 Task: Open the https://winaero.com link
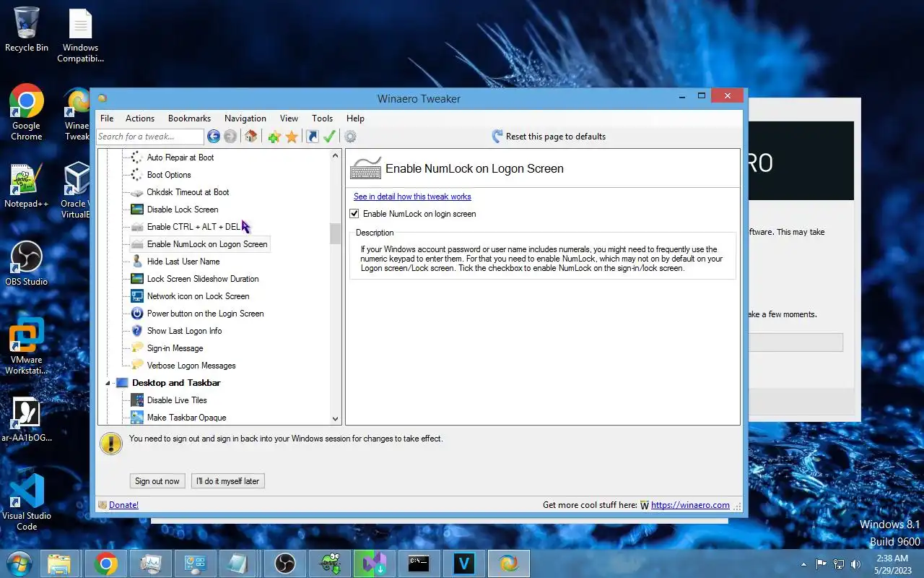tap(690, 505)
